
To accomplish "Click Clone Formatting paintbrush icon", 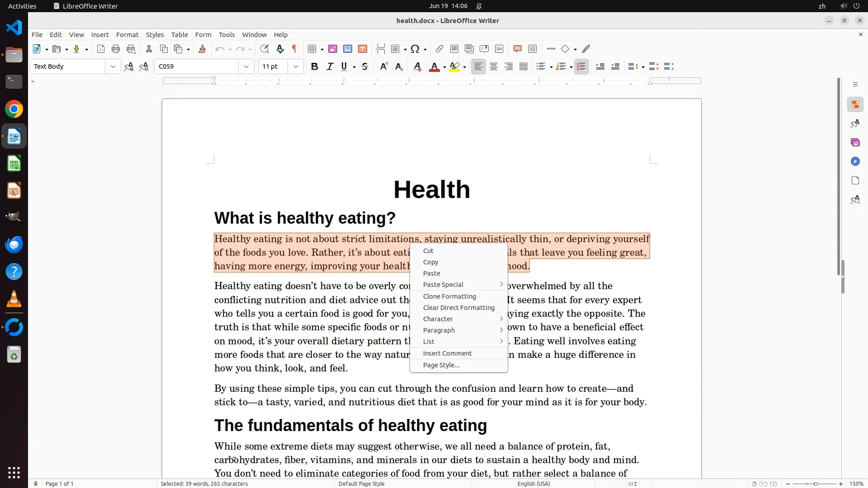I will 202,49.
